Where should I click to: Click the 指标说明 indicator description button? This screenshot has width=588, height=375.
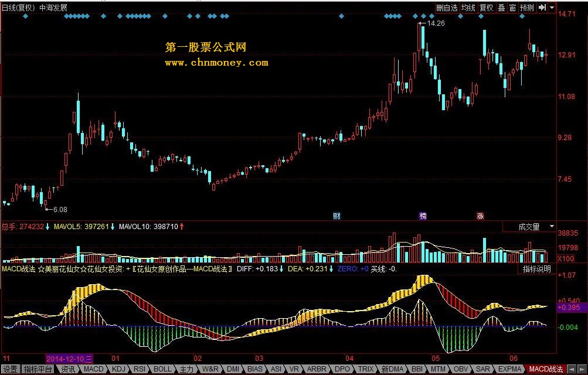(x=536, y=269)
